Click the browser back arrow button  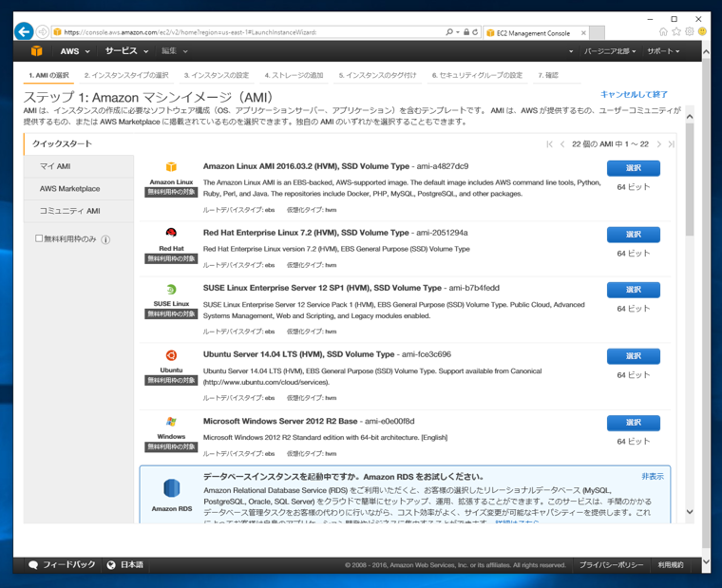point(24,31)
